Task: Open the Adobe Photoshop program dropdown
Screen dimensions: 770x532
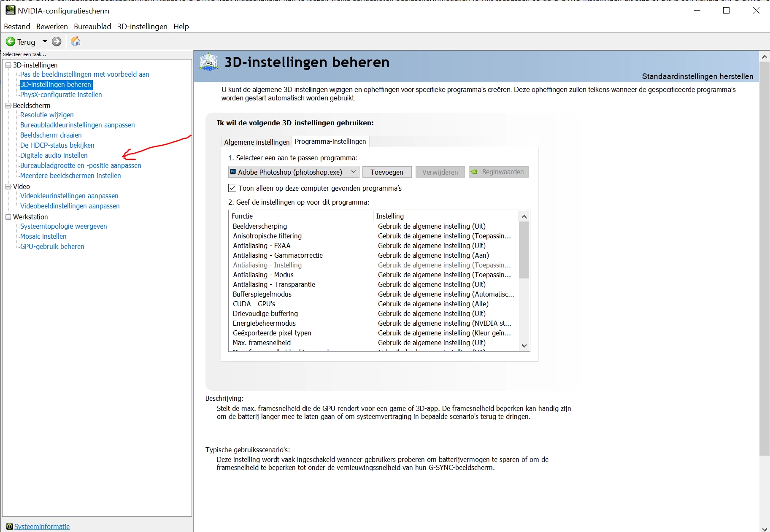Action: pos(294,172)
